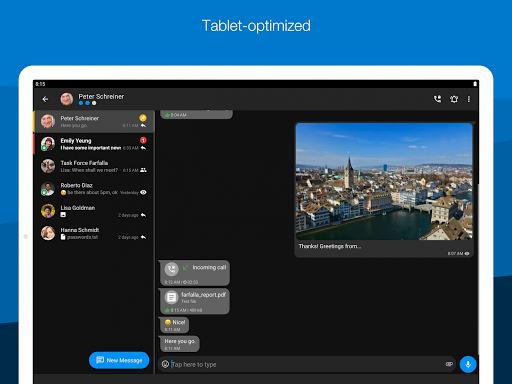The width and height of the screenshot is (512, 384).
Task: Record a voice message with microphone button
Action: pos(468,364)
